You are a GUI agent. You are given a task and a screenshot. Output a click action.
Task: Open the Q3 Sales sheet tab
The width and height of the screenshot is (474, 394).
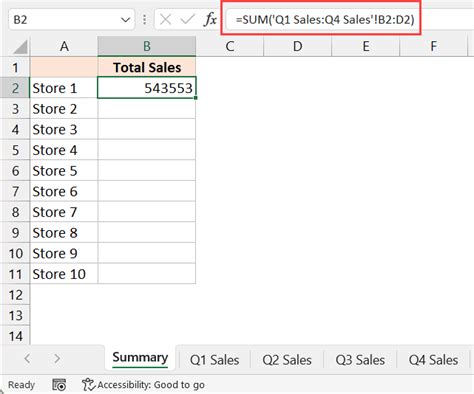(360, 360)
